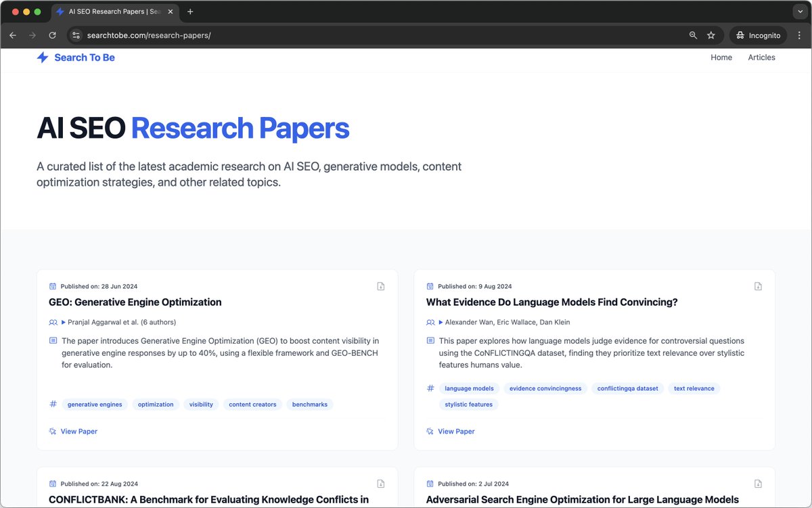Click the language models tag

coord(469,388)
